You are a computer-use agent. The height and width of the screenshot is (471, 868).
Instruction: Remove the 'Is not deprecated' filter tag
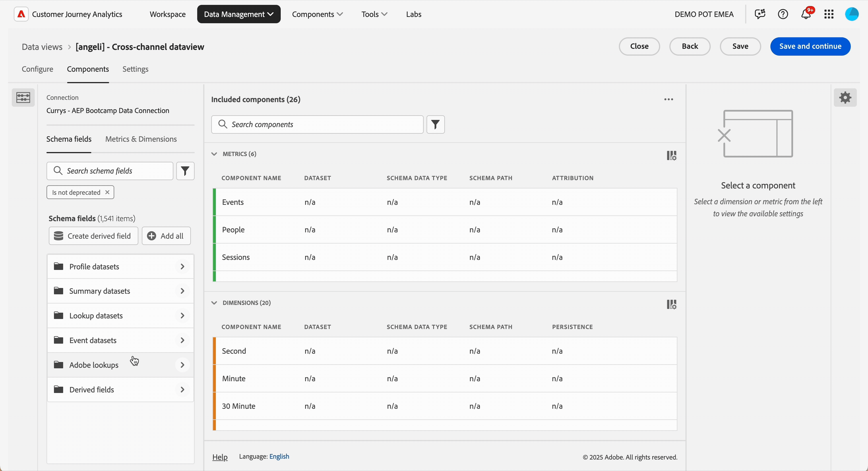coord(107,192)
